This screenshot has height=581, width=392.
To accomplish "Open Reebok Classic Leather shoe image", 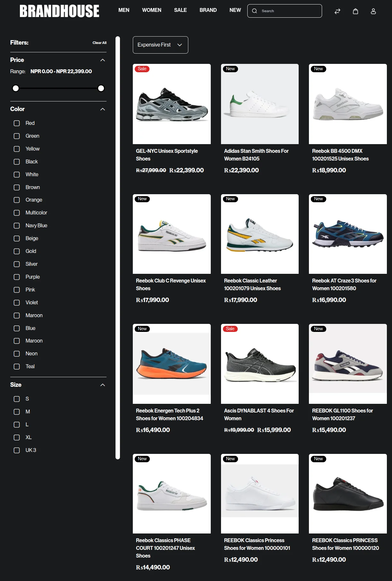I will click(260, 234).
